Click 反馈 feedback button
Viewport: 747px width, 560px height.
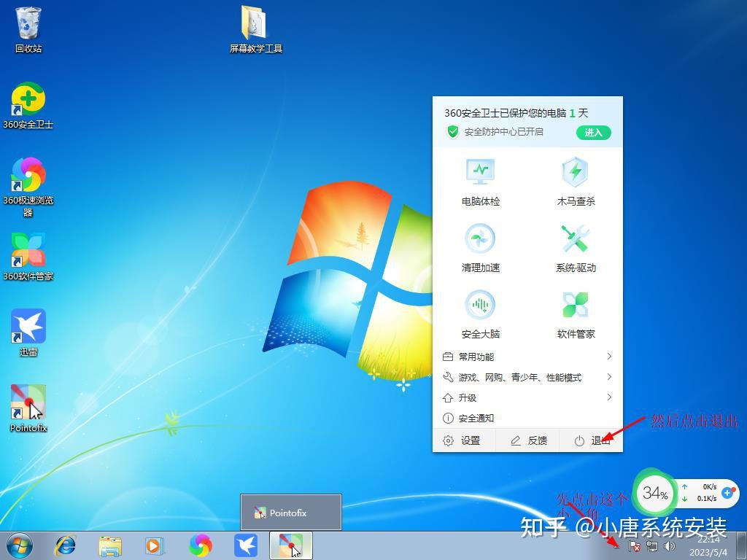point(528,440)
